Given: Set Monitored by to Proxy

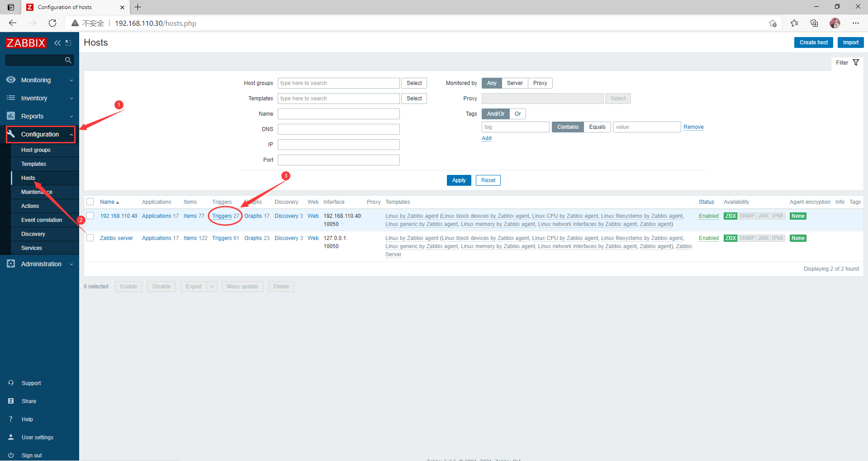Looking at the screenshot, I should 540,83.
